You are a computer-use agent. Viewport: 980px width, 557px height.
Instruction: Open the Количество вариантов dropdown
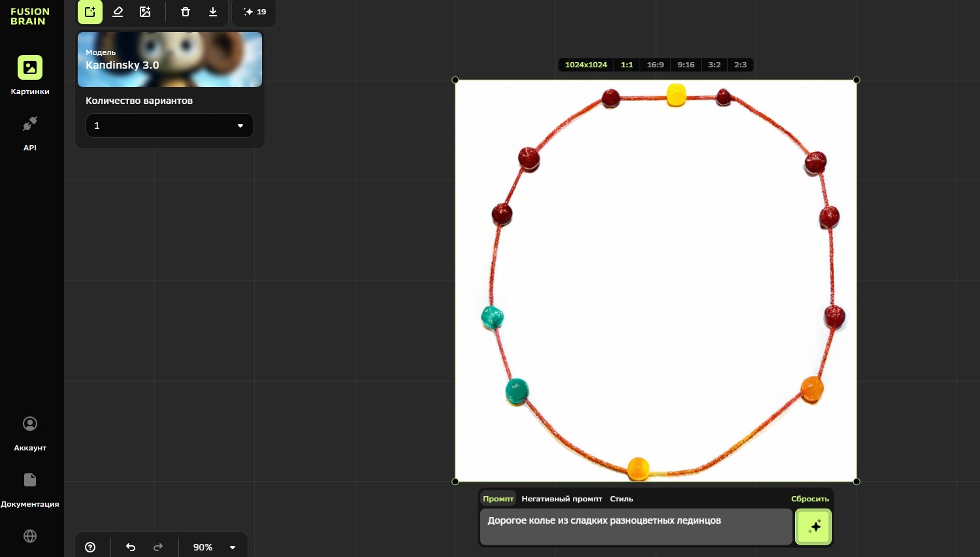coord(170,126)
